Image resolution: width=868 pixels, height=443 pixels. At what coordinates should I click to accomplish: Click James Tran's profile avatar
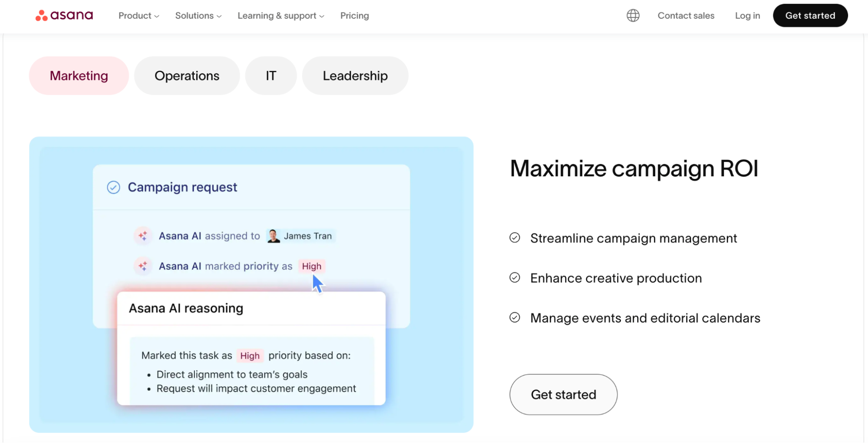point(274,236)
